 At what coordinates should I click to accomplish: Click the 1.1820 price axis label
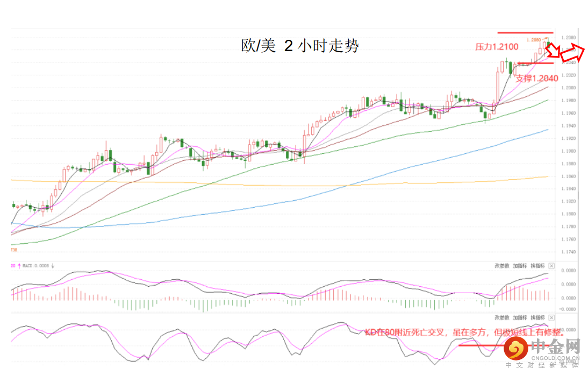(x=568, y=201)
